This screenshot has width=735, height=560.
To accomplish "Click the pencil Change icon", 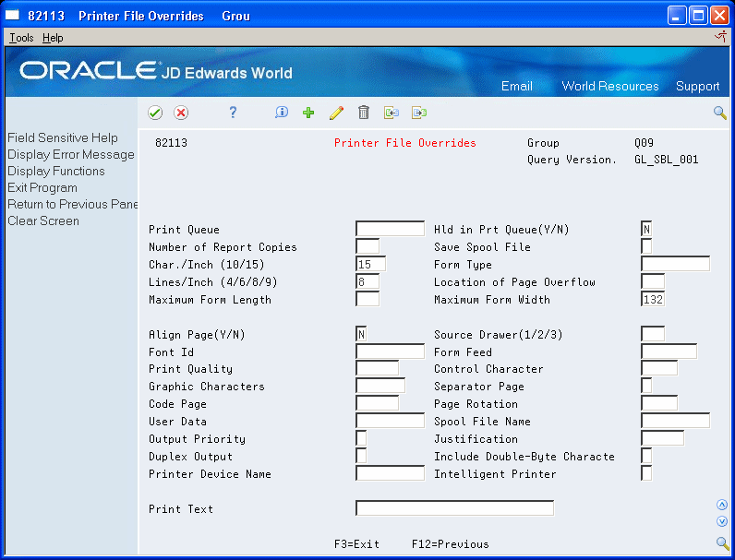I will (x=336, y=113).
